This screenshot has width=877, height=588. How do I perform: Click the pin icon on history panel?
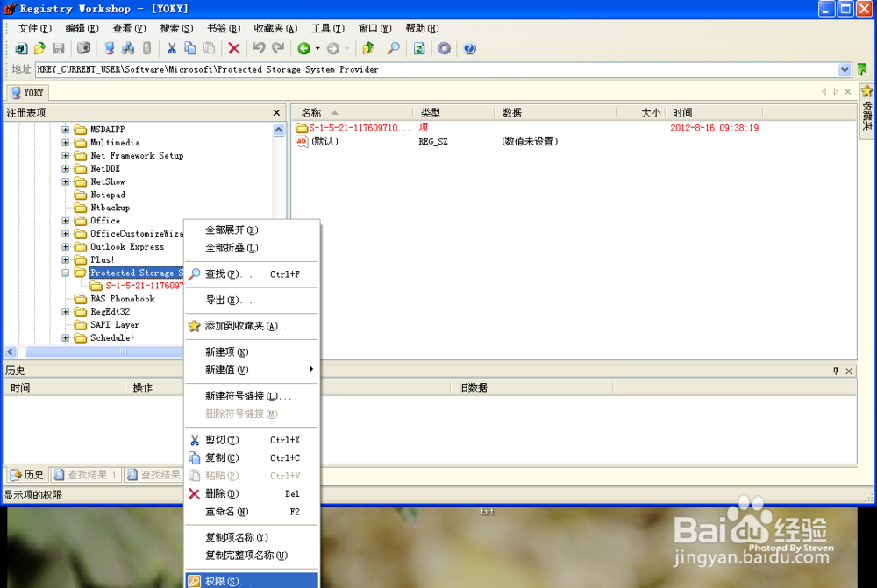836,372
